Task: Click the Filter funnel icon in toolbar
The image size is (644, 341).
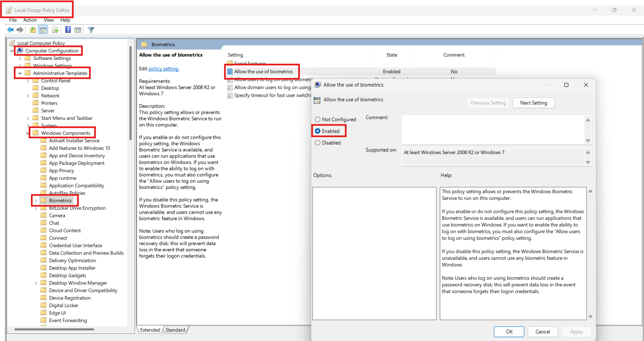Action: (x=91, y=30)
